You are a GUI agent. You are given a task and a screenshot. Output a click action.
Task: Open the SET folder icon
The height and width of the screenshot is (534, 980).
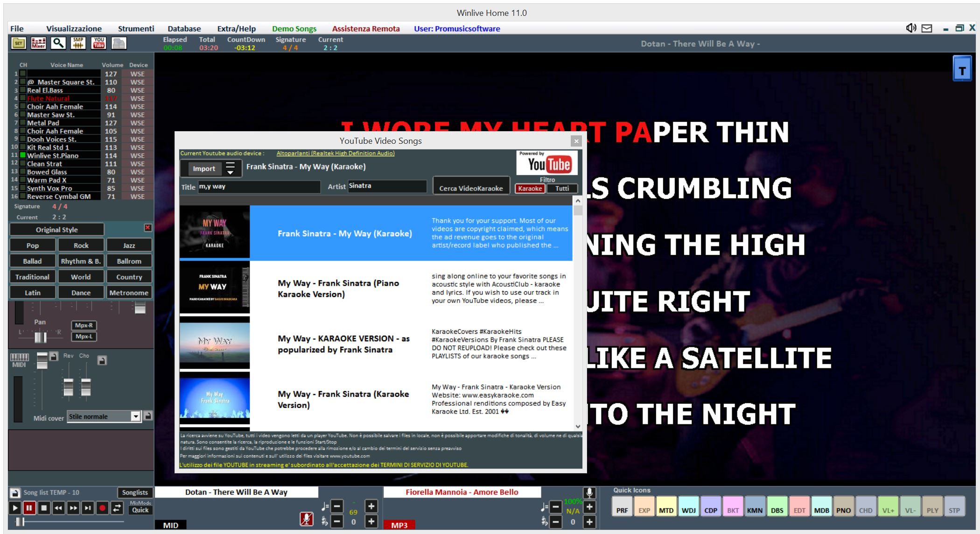19,43
